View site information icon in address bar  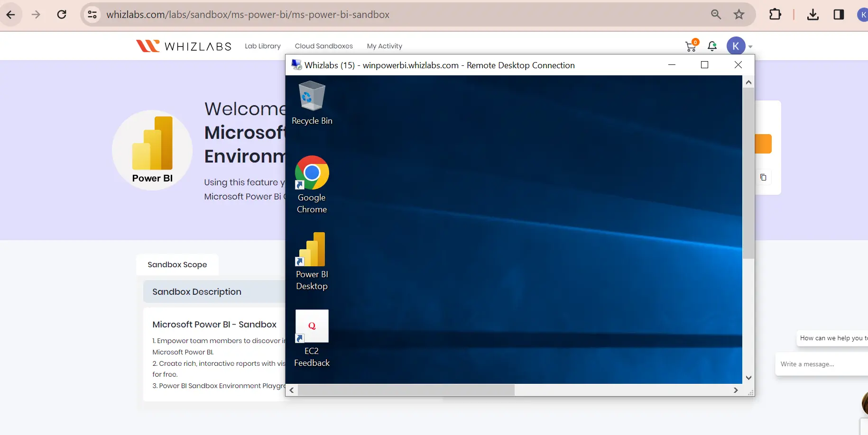(x=92, y=15)
